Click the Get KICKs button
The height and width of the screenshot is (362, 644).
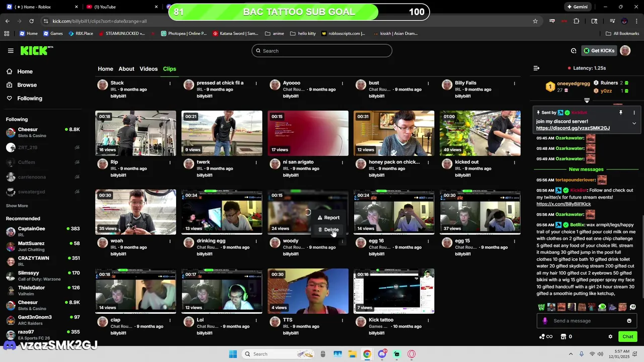click(x=599, y=51)
